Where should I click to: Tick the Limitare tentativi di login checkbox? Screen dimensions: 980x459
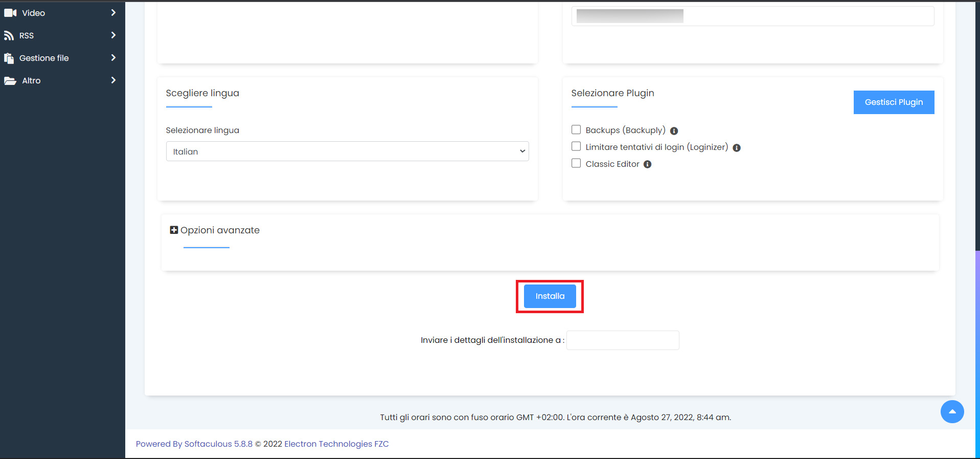click(x=576, y=146)
